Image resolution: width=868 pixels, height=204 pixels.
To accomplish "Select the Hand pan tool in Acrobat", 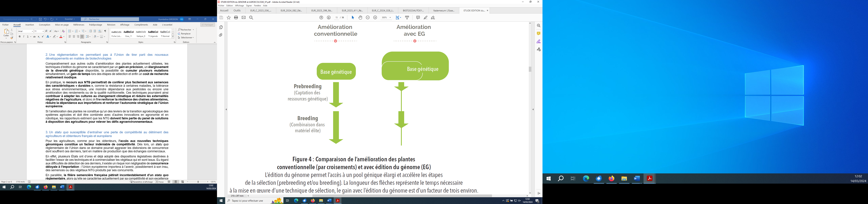I will [360, 18].
